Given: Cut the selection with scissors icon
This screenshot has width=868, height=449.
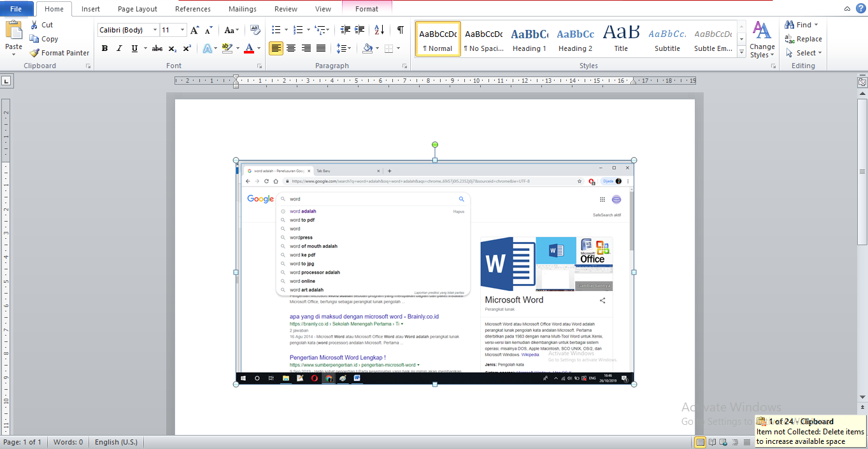Looking at the screenshot, I should (x=42, y=25).
